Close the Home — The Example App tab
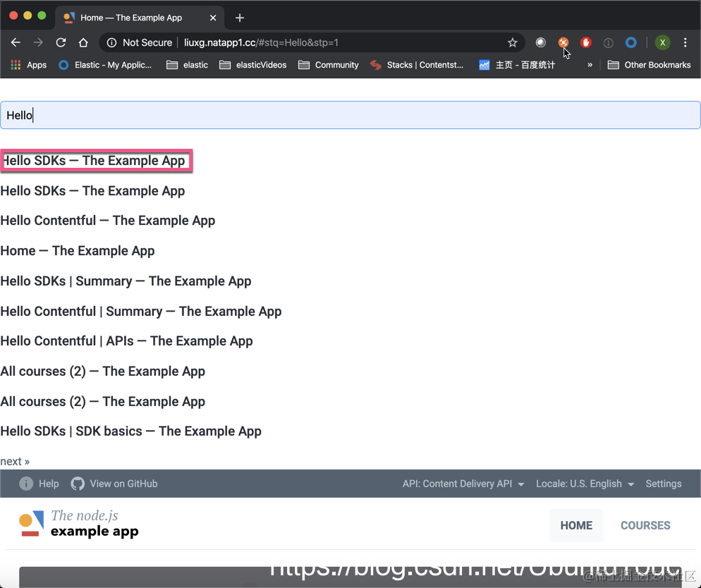This screenshot has height=588, width=701. 213,18
